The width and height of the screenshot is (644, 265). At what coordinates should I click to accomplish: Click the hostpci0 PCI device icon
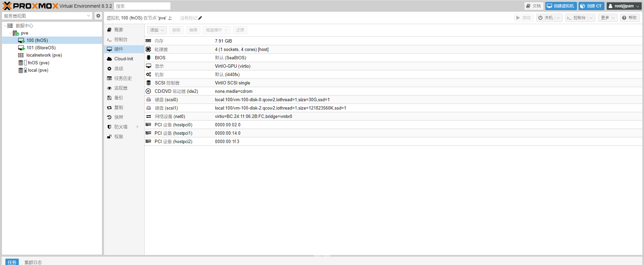click(148, 125)
